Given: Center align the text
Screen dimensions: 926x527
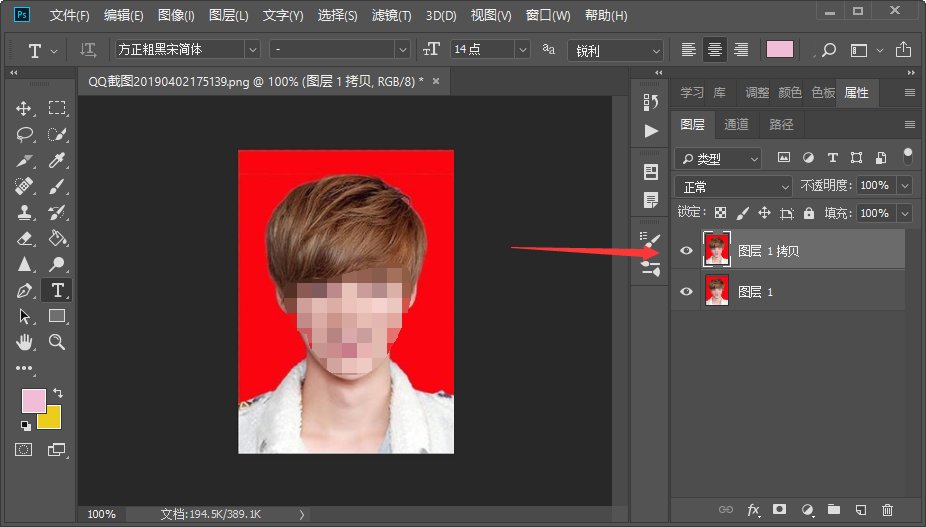Looking at the screenshot, I should click(715, 50).
